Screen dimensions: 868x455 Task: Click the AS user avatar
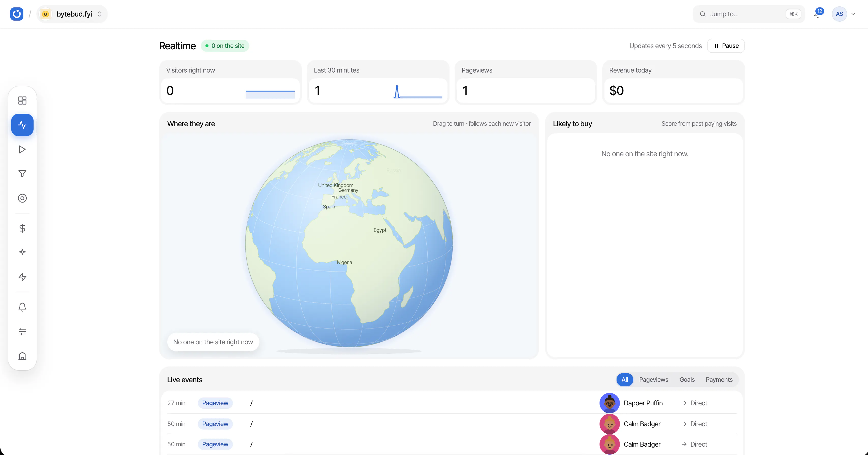coord(839,14)
